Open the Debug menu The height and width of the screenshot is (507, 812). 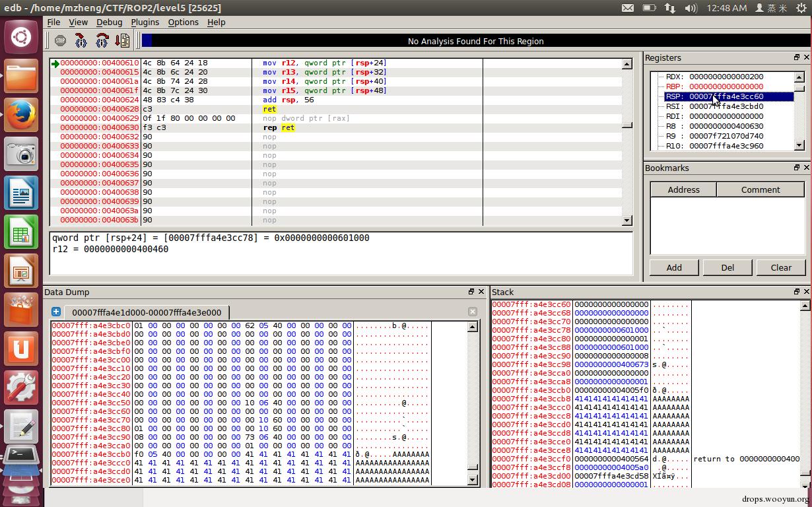pyautogui.click(x=109, y=22)
